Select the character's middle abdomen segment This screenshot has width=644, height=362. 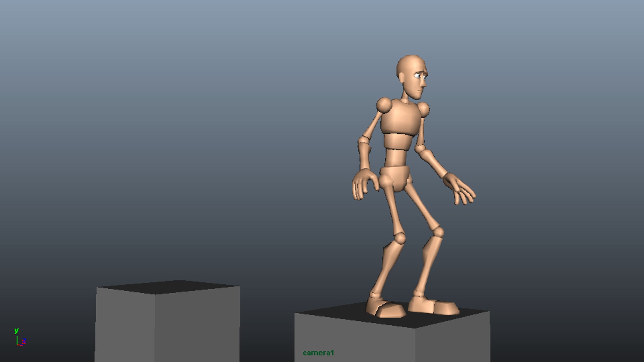(397, 142)
